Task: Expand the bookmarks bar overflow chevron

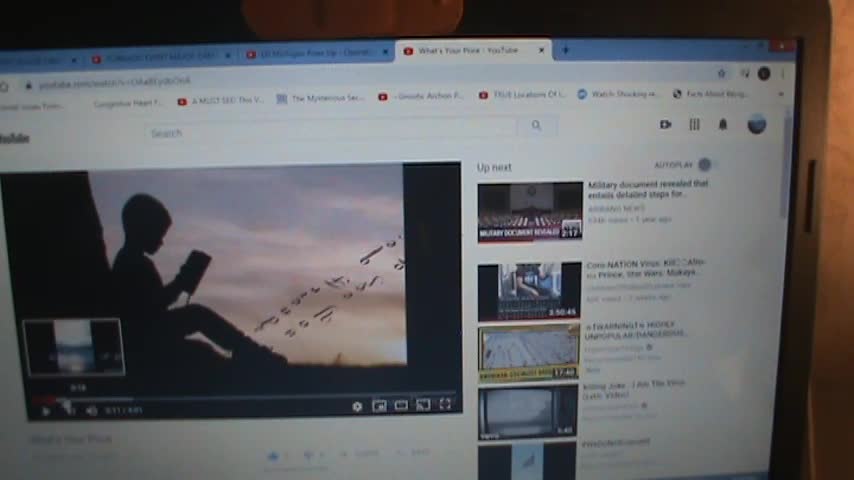Action: (781, 94)
